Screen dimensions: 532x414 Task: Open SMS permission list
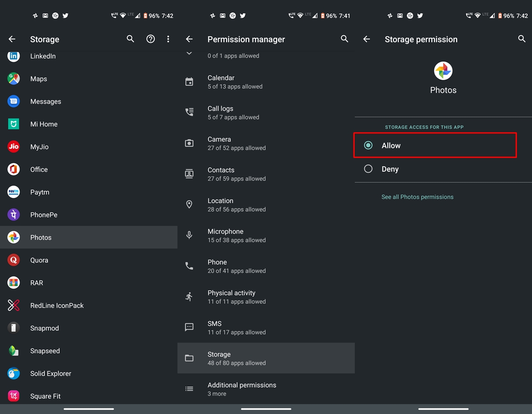tap(266, 327)
